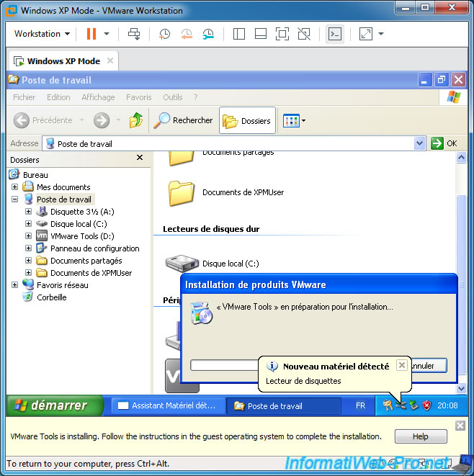The image size is (474, 476).
Task: Click the forward navigation arrow button
Action: pyautogui.click(x=102, y=120)
